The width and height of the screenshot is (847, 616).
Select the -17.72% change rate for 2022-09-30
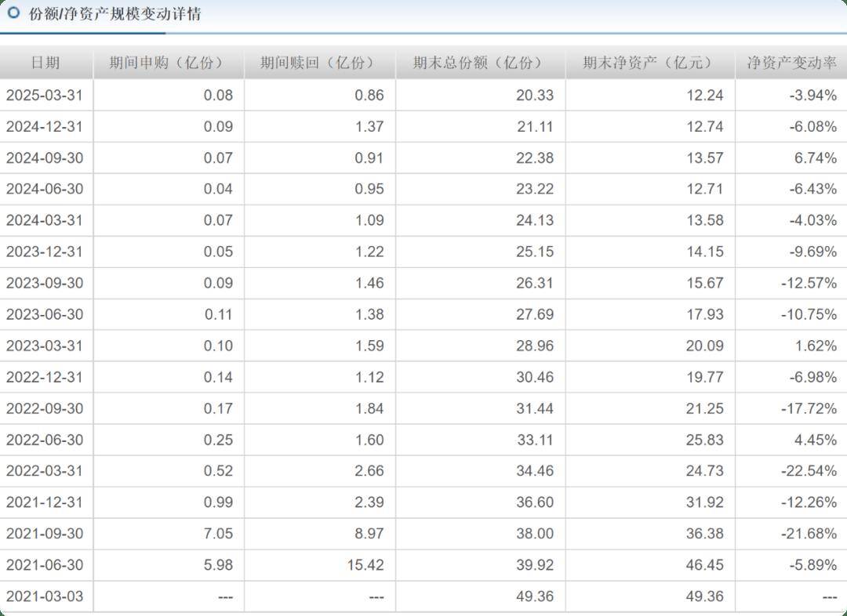click(809, 408)
